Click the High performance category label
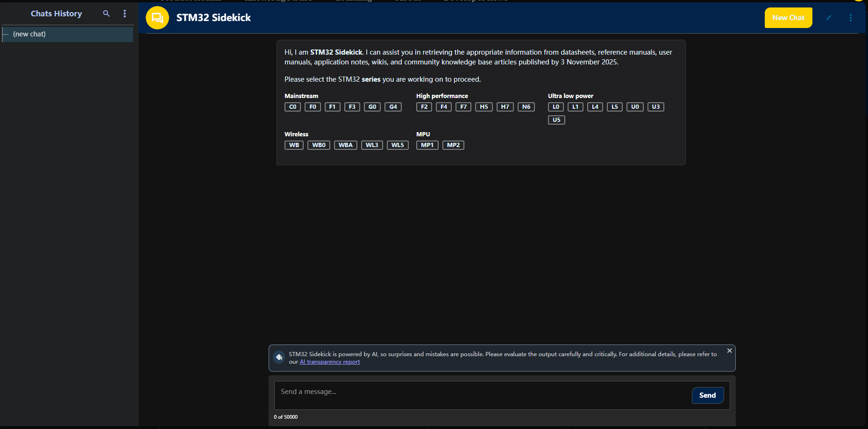Screen dimensions: 868x429 pyautogui.click(x=442, y=96)
